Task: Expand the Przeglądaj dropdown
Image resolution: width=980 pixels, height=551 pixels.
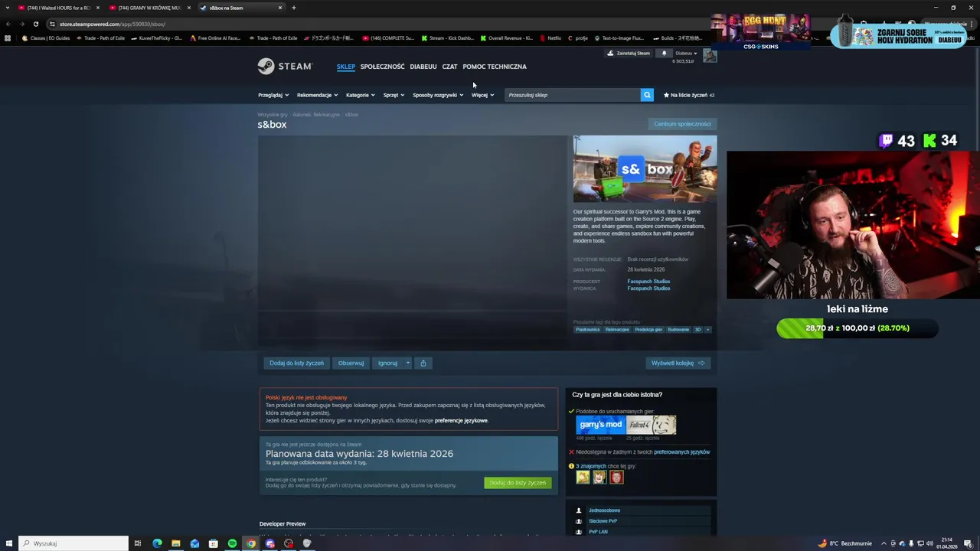Action: 273,95
